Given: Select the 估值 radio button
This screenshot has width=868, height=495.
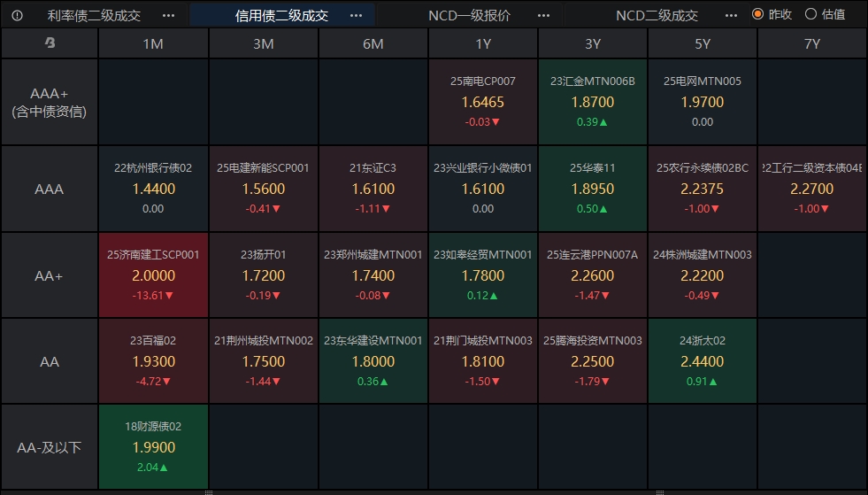Looking at the screenshot, I should click(810, 14).
